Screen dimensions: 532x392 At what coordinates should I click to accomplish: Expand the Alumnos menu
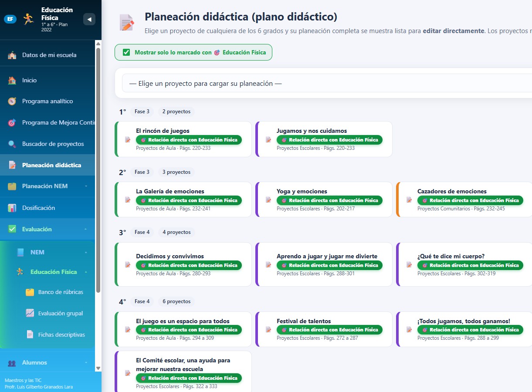tap(47, 362)
